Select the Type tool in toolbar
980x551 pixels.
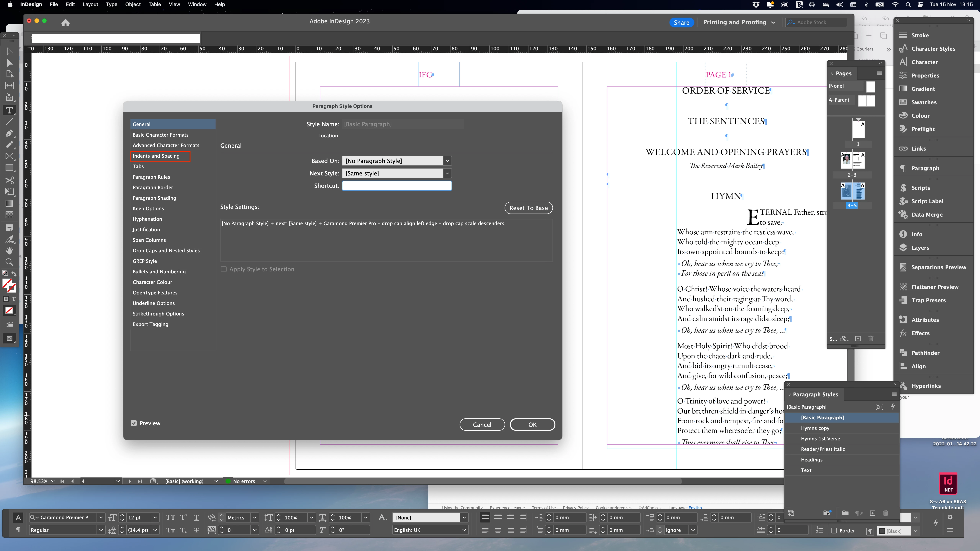click(10, 110)
